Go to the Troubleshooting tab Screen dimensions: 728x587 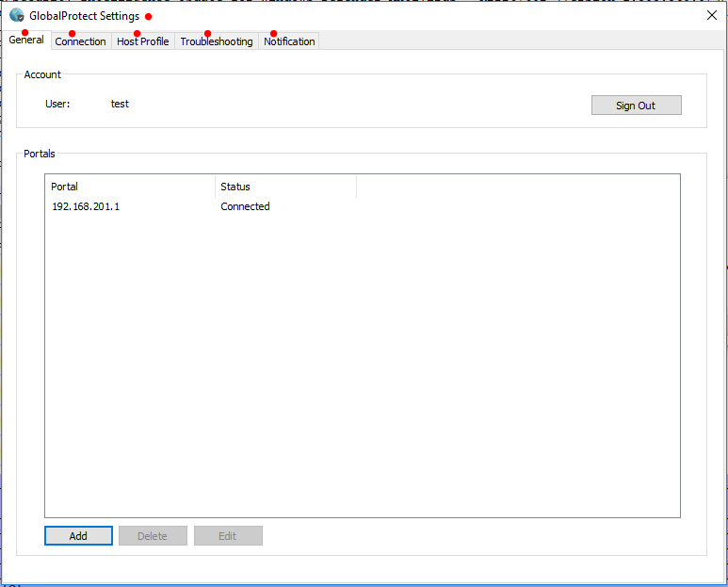[x=217, y=41]
